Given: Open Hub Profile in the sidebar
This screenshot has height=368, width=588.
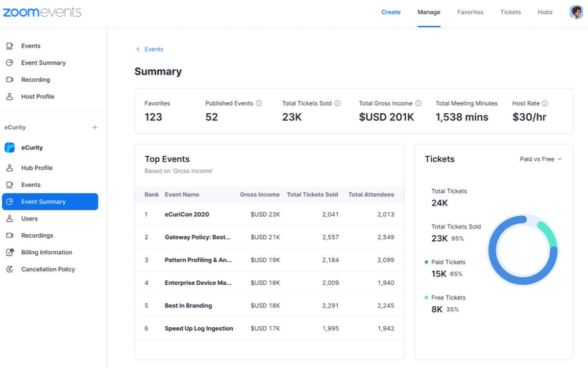Looking at the screenshot, I should point(37,168).
